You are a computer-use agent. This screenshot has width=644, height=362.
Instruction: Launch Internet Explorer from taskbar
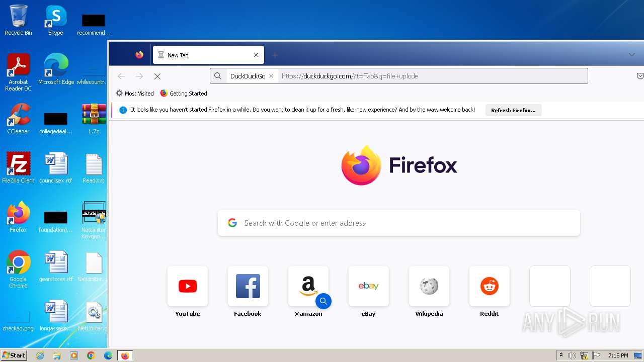[40, 355]
